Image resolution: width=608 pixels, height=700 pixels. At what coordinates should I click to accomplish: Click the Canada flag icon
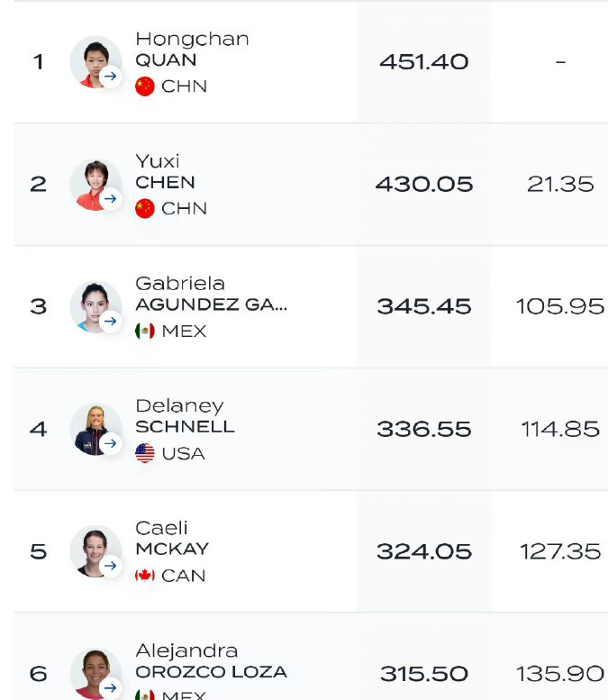click(145, 576)
